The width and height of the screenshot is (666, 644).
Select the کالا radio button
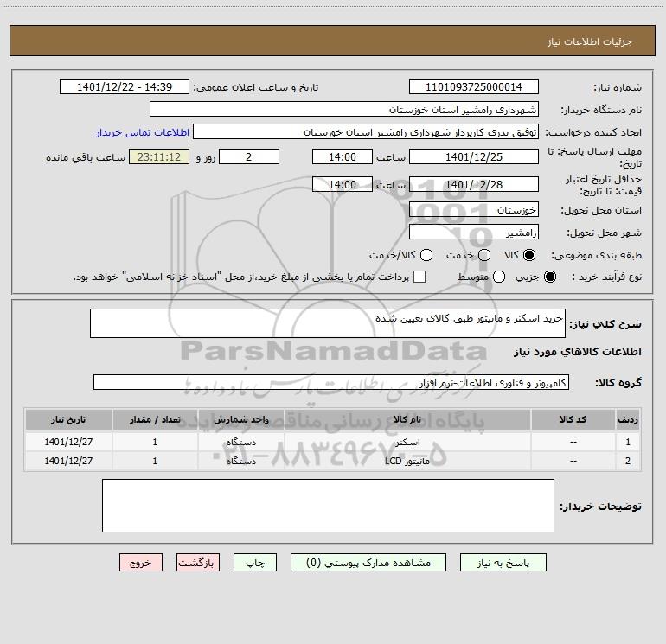coord(529,255)
